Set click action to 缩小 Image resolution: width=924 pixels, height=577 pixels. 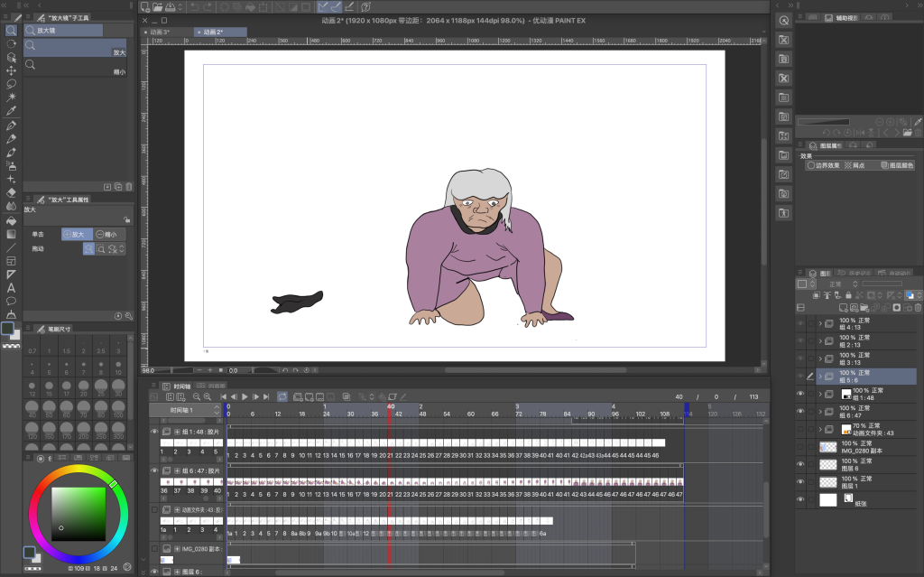109,234
